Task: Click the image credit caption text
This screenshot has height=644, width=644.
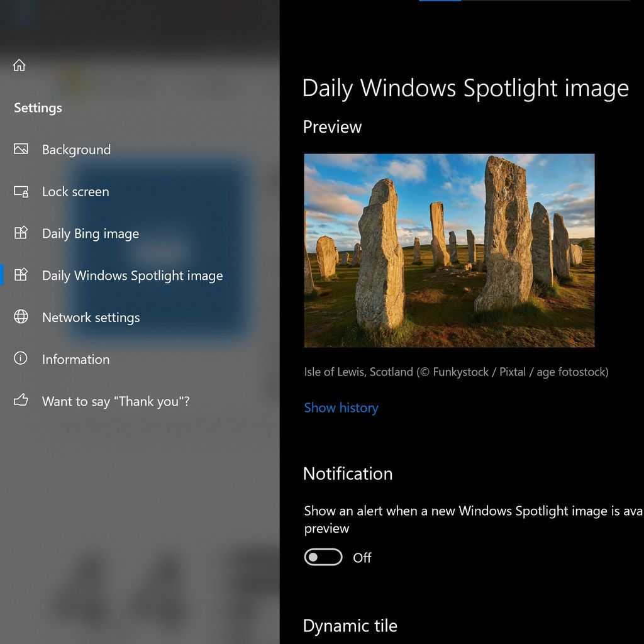Action: 455,372
